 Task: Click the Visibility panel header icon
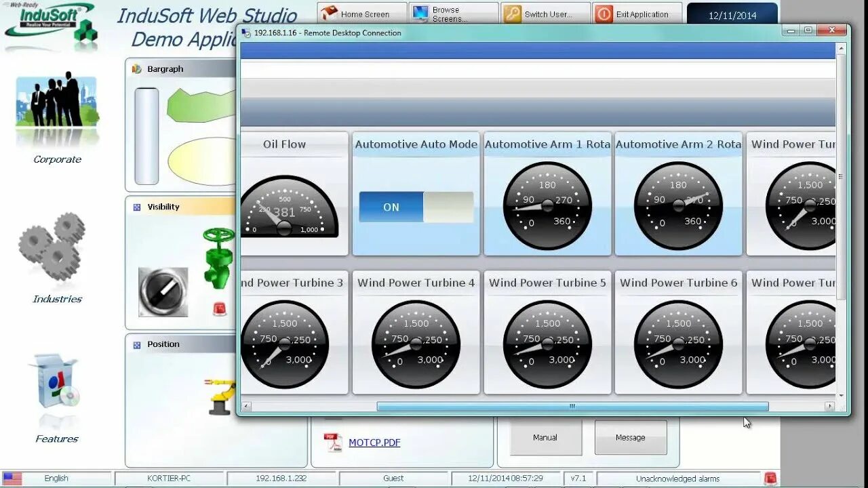pos(136,207)
